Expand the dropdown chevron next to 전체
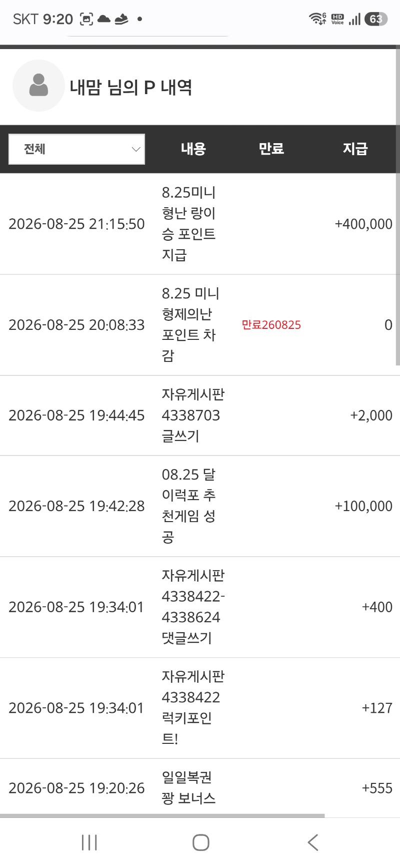Image resolution: width=400 pixels, height=868 pixels. pyautogui.click(x=135, y=149)
